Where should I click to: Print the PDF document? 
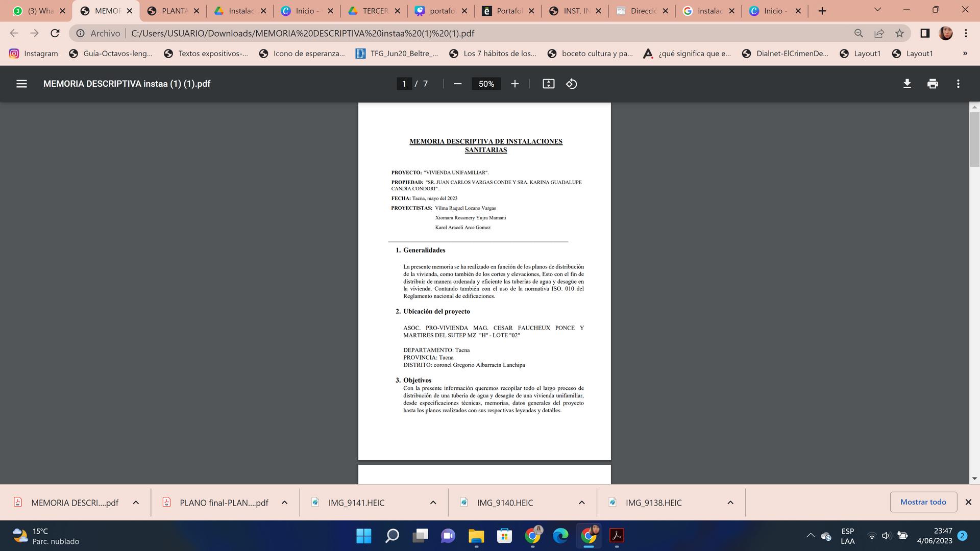(933, 84)
